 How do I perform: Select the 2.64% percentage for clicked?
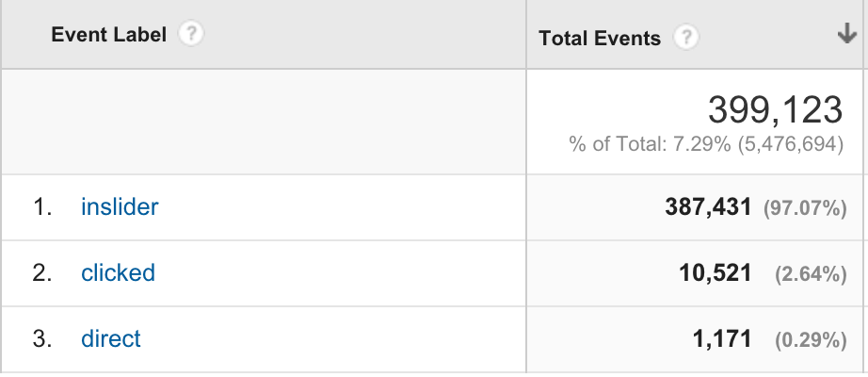tap(811, 275)
